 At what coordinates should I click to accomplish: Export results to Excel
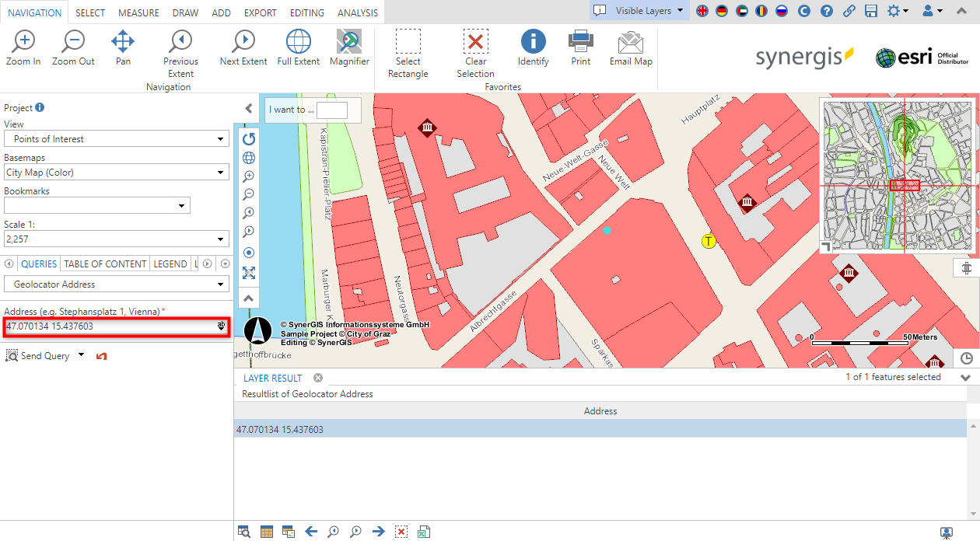pyautogui.click(x=424, y=531)
